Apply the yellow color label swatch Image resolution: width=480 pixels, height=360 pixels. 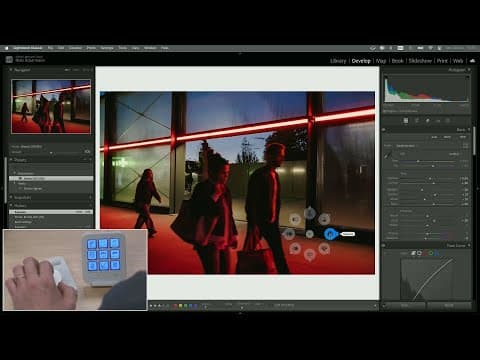(180, 305)
